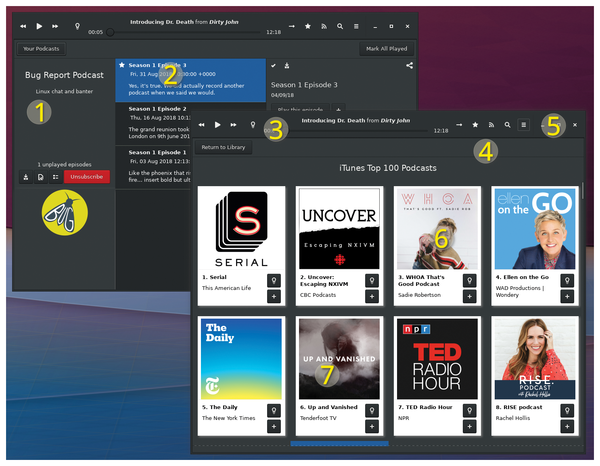
Task: Subscribe to Serial with its plus button
Action: pos(274,297)
